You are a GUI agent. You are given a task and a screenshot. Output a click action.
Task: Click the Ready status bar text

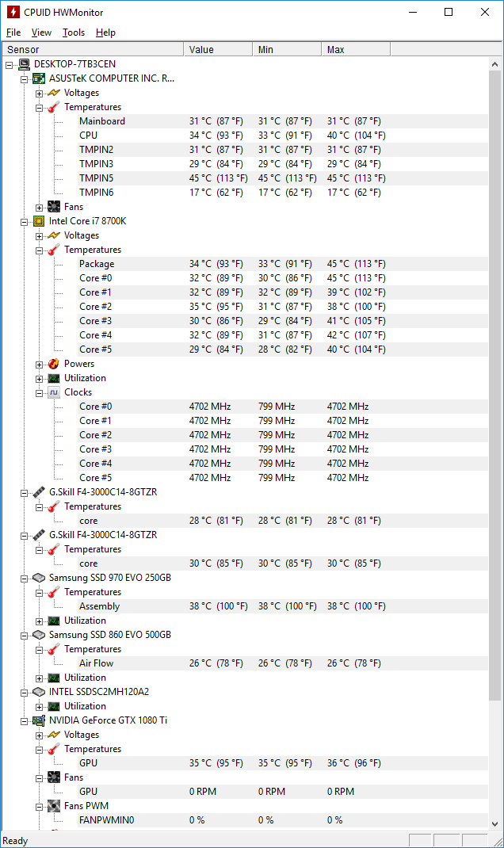(15, 841)
